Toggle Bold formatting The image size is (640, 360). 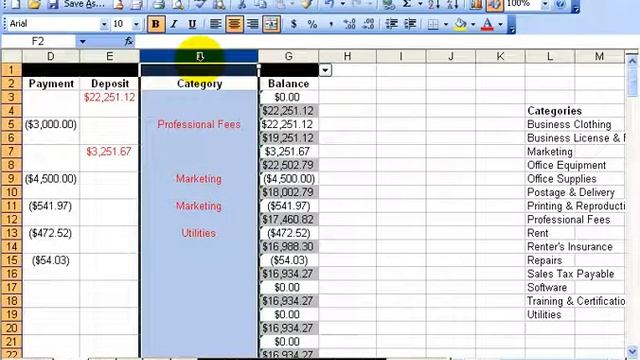click(x=156, y=24)
